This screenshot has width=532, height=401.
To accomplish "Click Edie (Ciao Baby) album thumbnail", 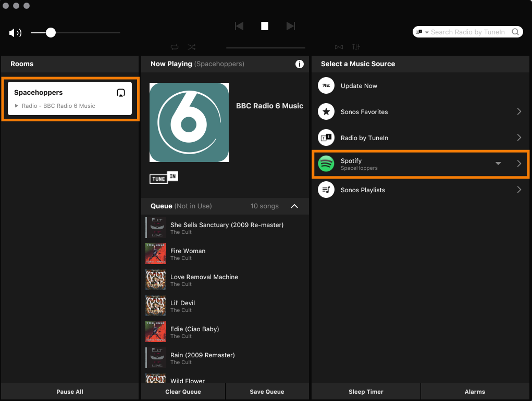I will (156, 332).
